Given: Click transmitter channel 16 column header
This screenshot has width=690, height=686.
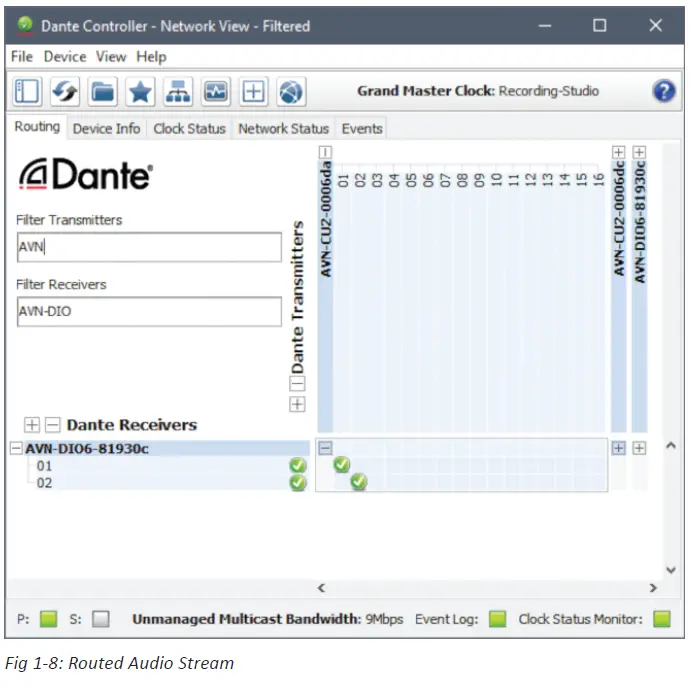Looking at the screenshot, I should pyautogui.click(x=598, y=180).
